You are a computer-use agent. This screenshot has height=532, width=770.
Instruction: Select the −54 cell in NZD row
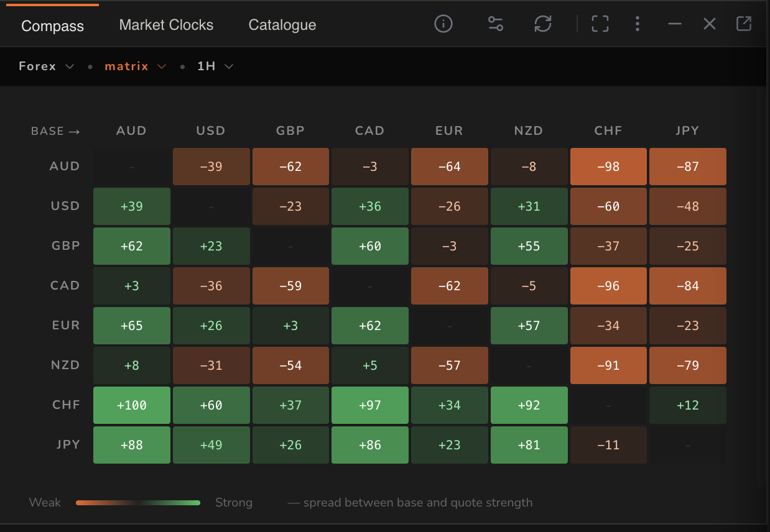coord(290,365)
